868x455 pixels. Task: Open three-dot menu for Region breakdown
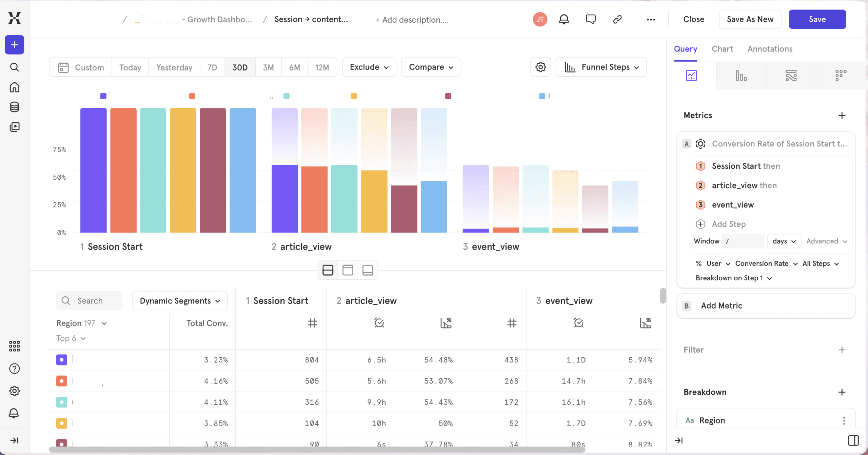844,421
